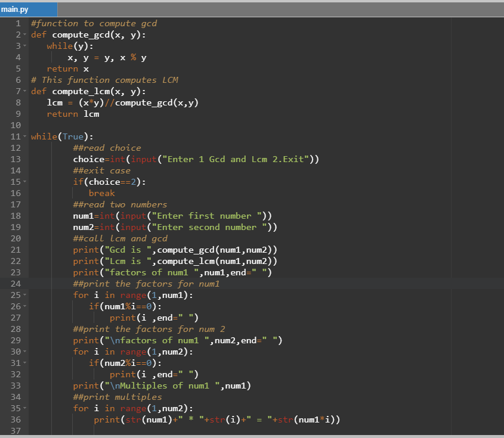This screenshot has height=438, width=504.
Task: Click the '##read two numbers' comment
Action: [120, 204]
